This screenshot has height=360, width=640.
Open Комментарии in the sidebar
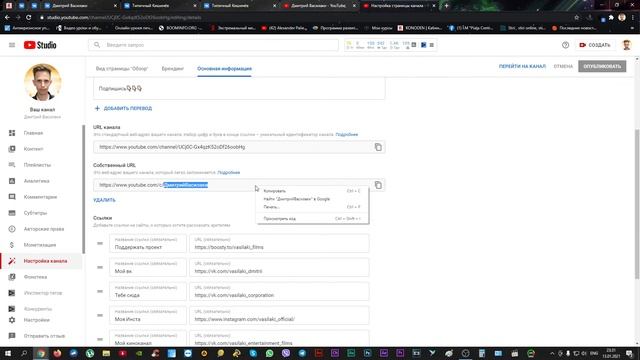pos(41,197)
